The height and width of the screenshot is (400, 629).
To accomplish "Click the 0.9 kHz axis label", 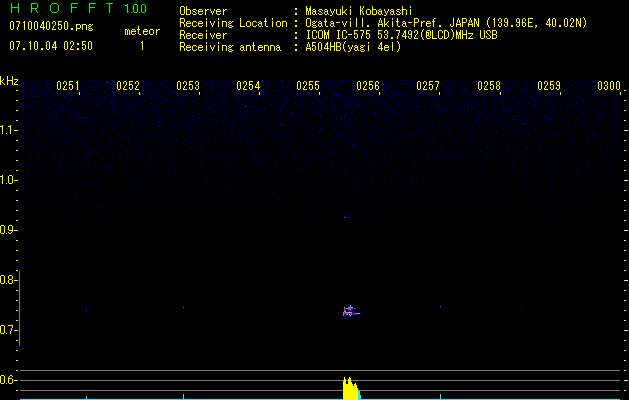I will (8, 230).
